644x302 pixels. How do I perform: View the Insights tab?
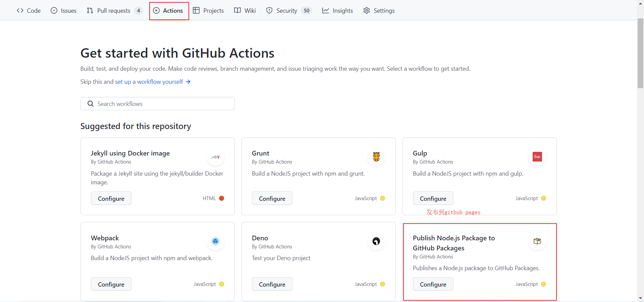point(337,11)
